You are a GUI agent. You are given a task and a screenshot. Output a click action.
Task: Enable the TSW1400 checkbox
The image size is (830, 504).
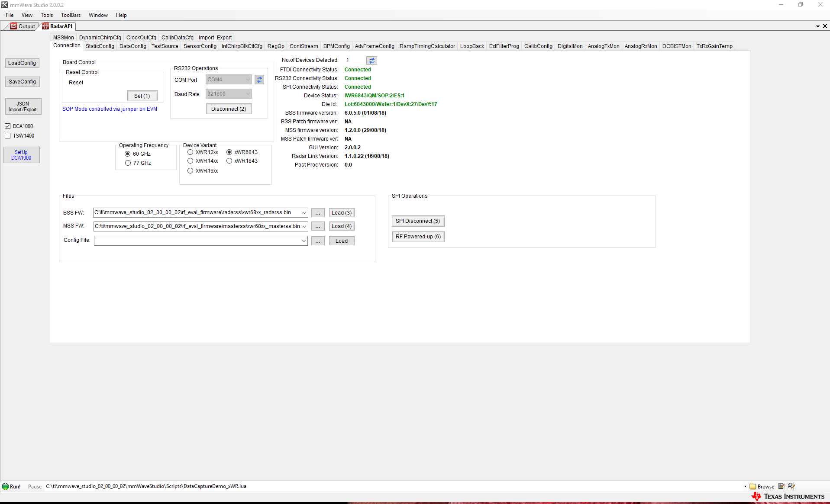[8, 136]
